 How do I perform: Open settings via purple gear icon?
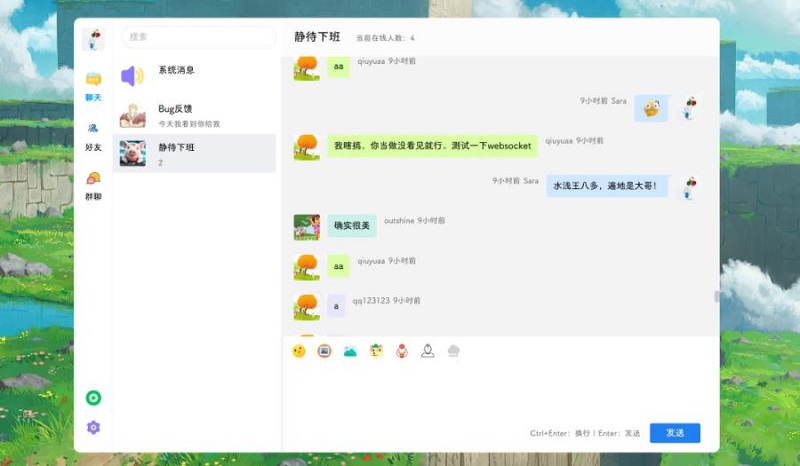pos(93,427)
